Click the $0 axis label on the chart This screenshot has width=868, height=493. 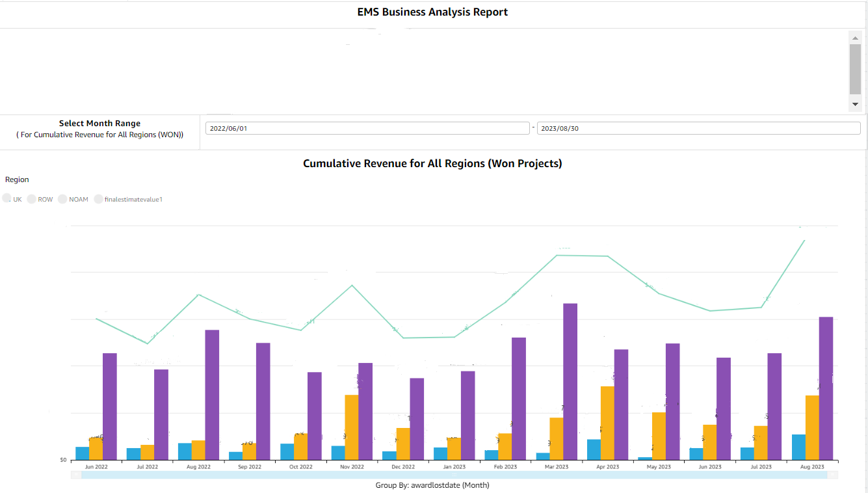62,459
